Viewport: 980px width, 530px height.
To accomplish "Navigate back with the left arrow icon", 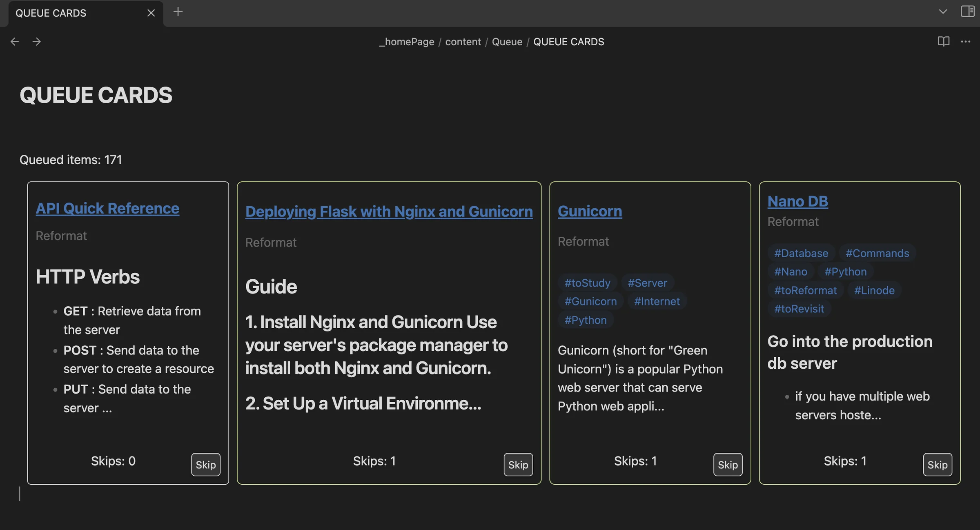I will 15,41.
